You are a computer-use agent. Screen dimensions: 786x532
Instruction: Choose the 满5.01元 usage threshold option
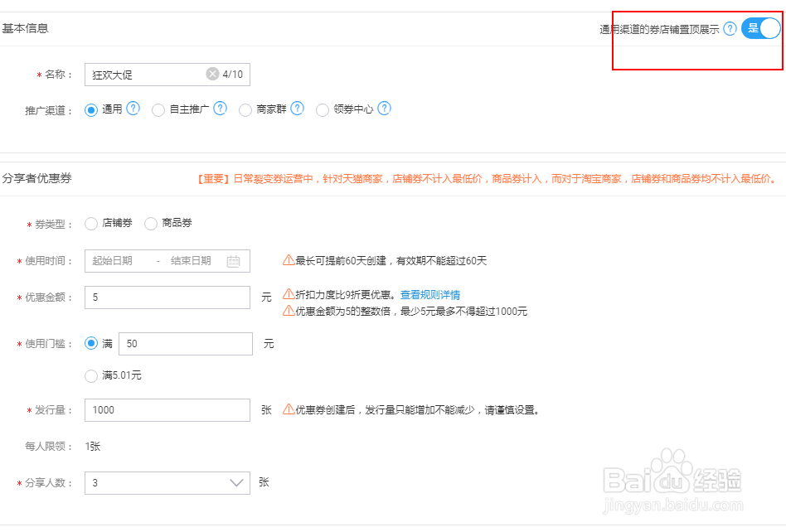point(91,375)
